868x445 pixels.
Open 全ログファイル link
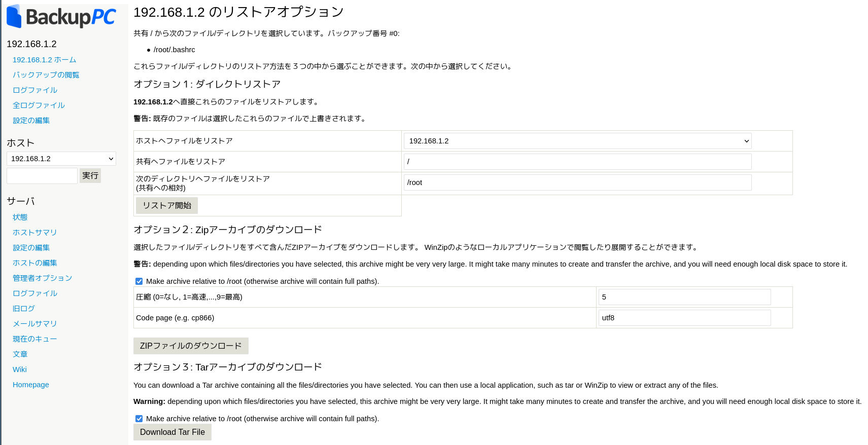pos(39,105)
